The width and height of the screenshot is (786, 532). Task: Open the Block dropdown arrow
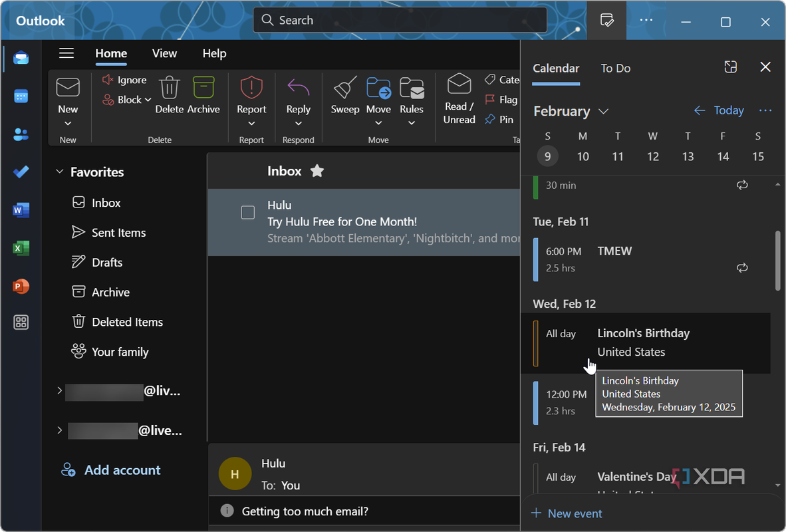148,100
